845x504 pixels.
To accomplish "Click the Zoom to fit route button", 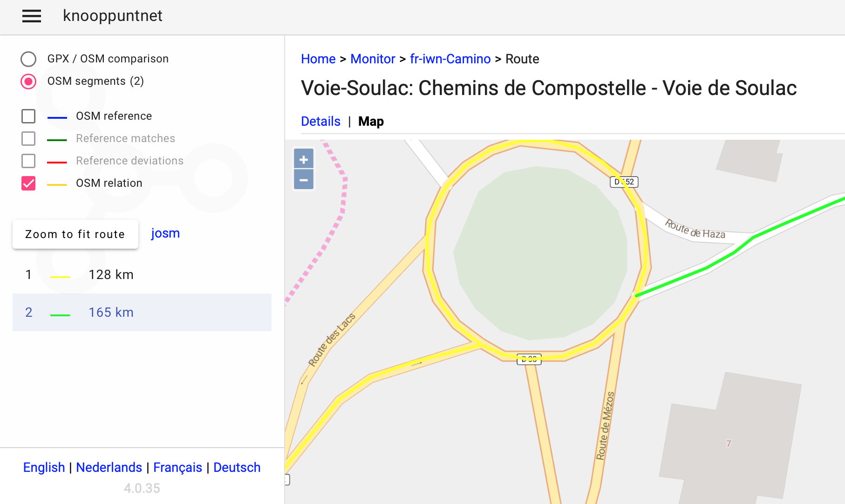I will [x=75, y=234].
